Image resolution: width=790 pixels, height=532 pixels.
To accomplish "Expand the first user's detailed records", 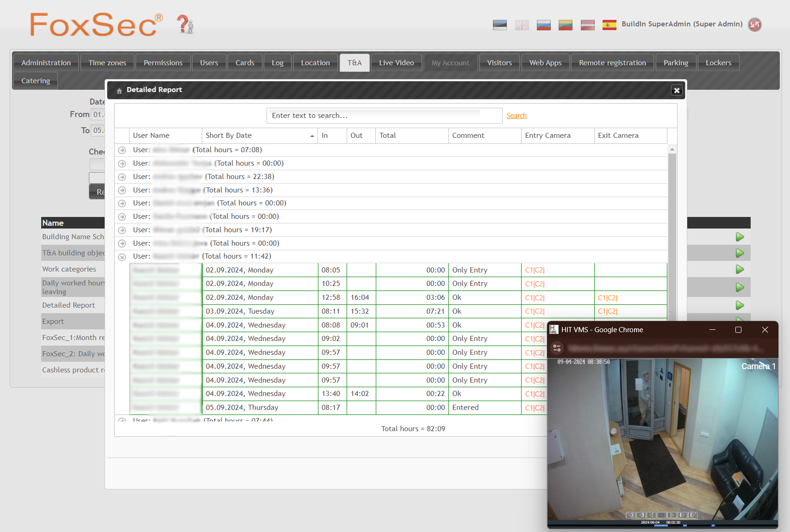I will pyautogui.click(x=122, y=150).
